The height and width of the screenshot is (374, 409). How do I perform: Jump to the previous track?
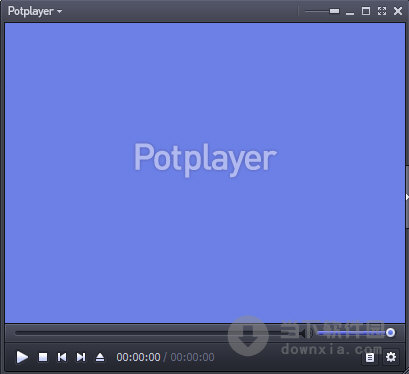(62, 357)
